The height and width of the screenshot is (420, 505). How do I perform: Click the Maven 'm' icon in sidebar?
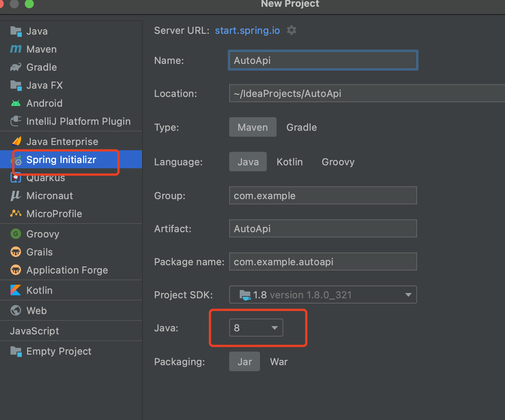point(16,49)
